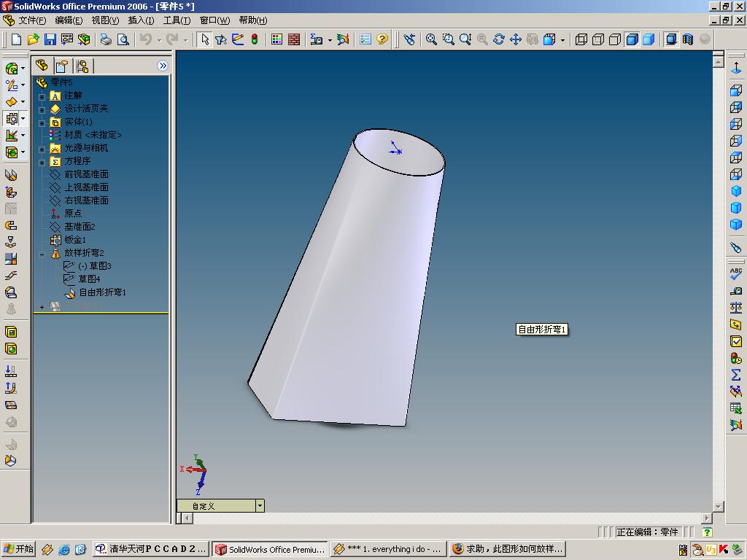Screen dimensions: 747x560
Task: Click the horizontal scrollbar right arrow
Action: (x=707, y=518)
